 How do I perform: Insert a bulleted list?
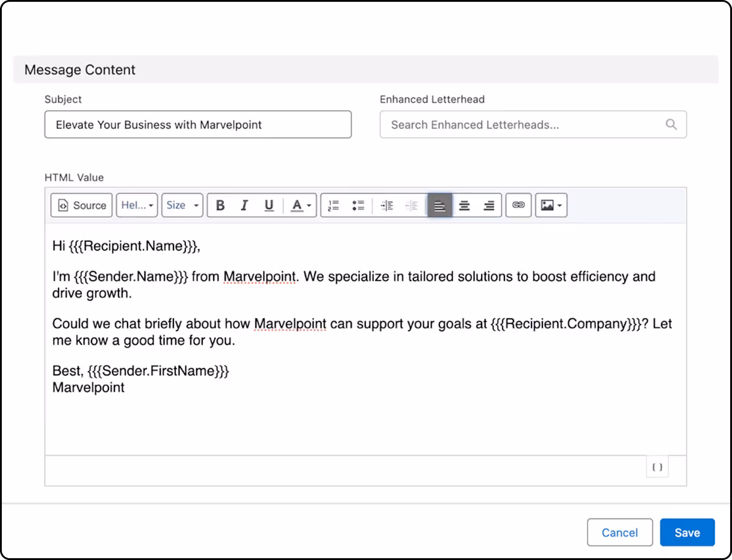358,205
